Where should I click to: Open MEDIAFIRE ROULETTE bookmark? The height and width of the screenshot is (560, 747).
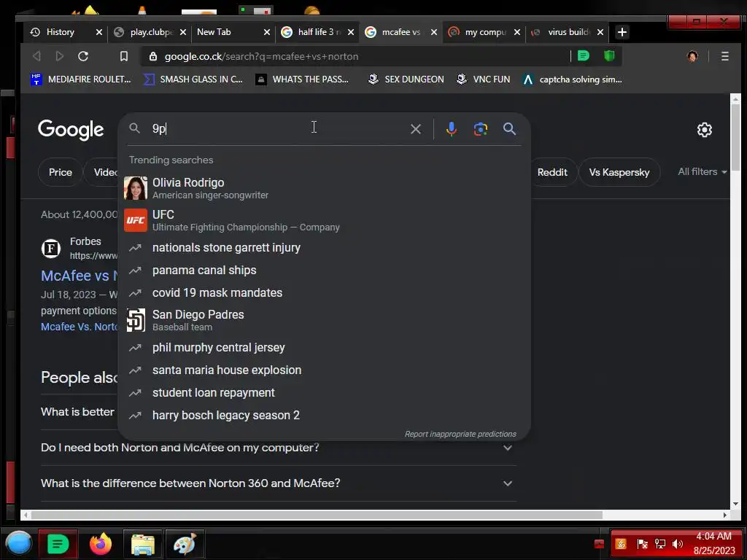point(80,79)
